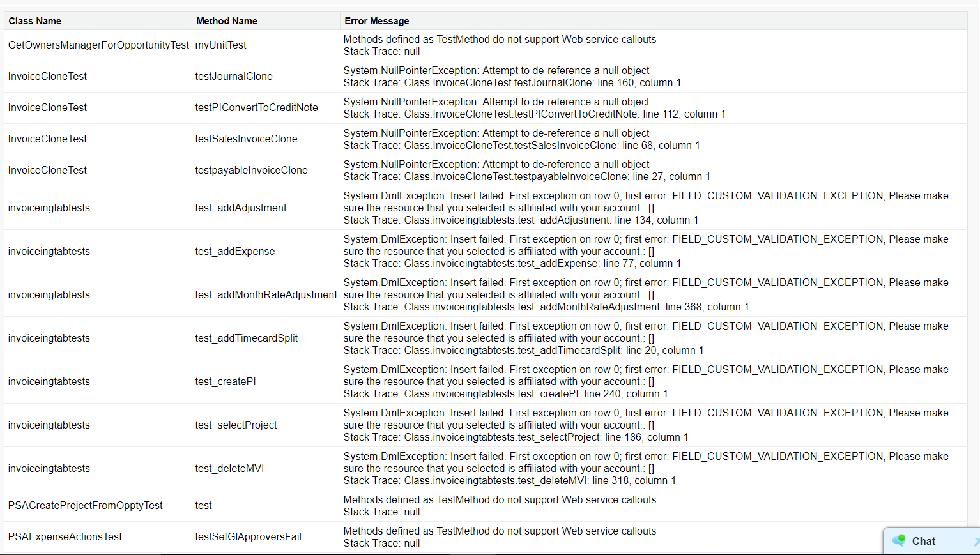Image resolution: width=980 pixels, height=555 pixels.
Task: Click the myUnitTest method name
Action: click(220, 45)
